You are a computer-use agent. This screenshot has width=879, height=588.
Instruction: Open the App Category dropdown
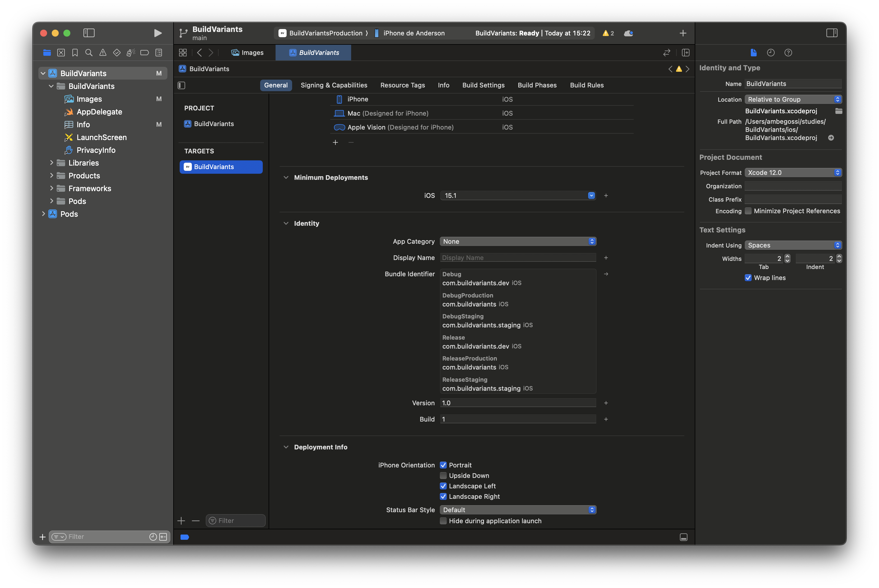(x=518, y=241)
